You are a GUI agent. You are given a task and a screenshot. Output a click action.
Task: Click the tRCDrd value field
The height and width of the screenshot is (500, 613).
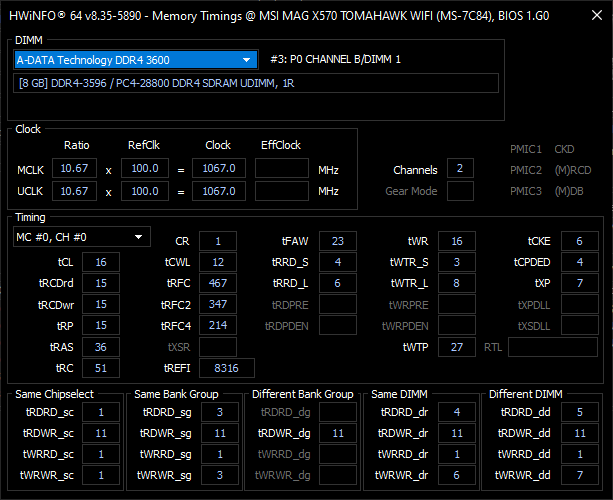point(101,283)
